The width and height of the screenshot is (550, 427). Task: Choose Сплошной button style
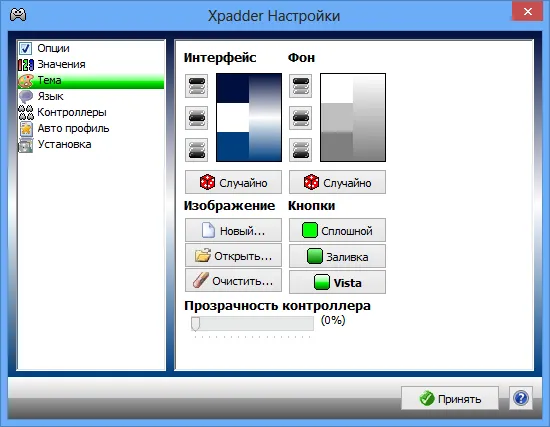click(x=337, y=230)
